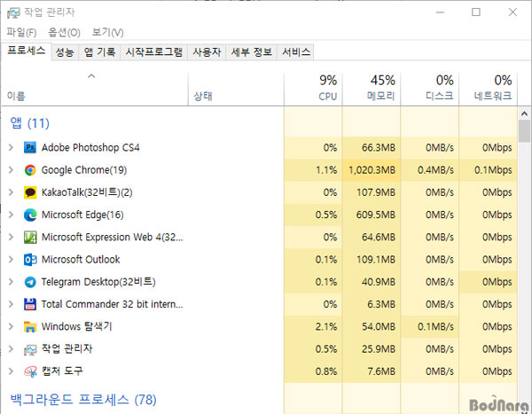
Task: Expand the KakaoTalk(32비트)(2) group
Action: coord(11,192)
